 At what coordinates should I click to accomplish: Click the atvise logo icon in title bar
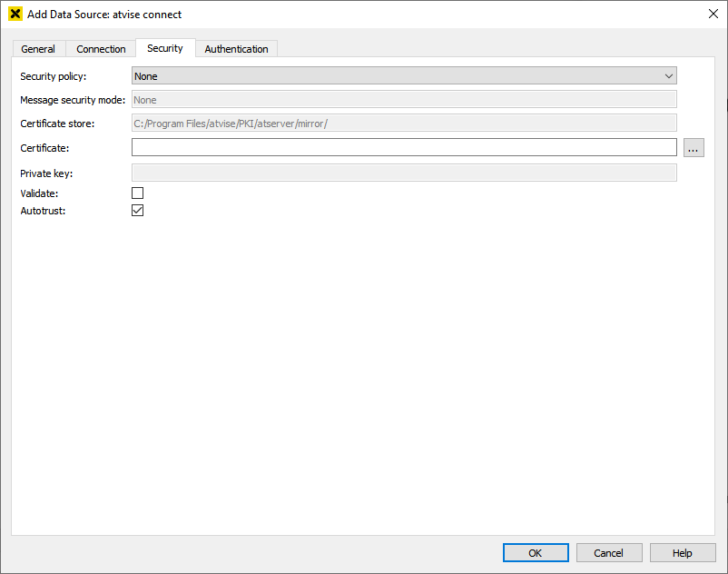(x=15, y=15)
